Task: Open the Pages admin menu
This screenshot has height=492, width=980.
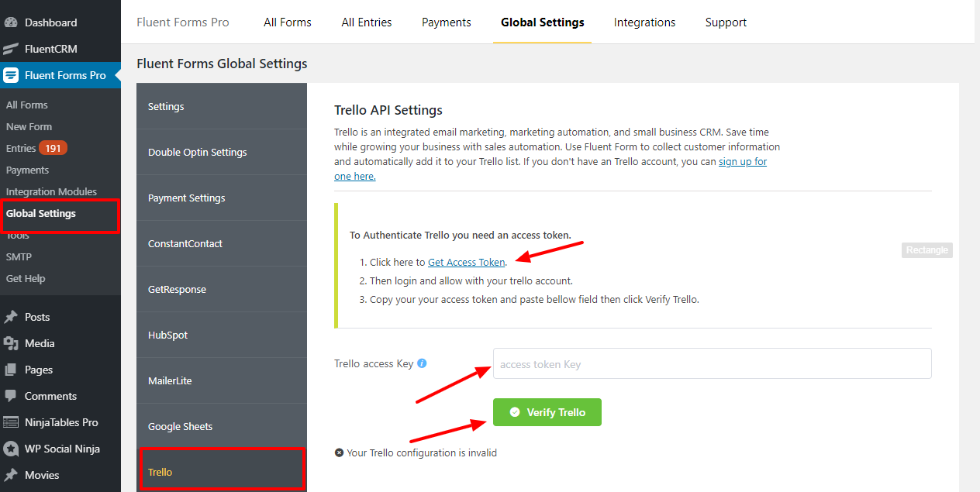Action: pos(60,370)
